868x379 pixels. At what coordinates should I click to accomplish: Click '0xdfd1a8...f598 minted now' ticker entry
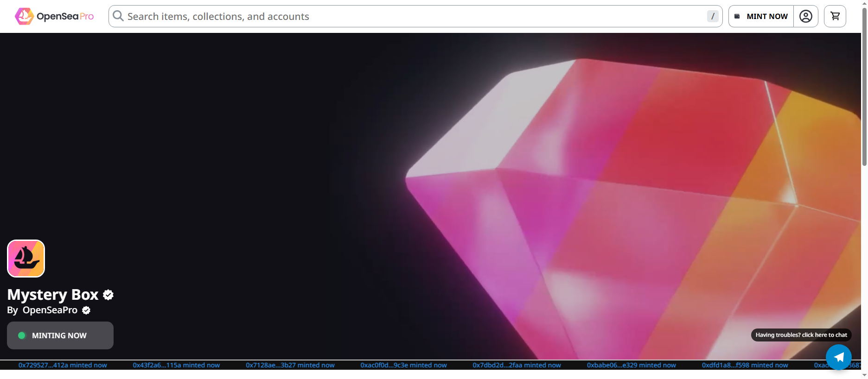[x=745, y=365]
